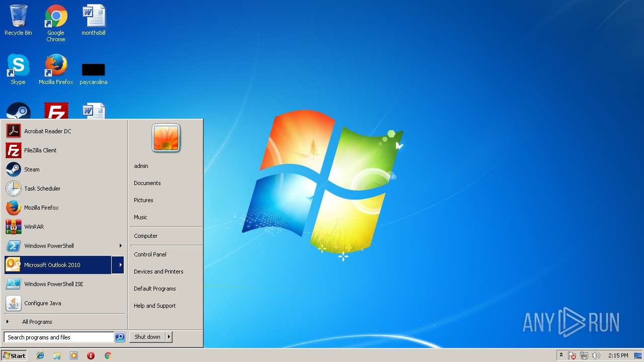Open the monthsbill Word document
The width and height of the screenshot is (644, 362).
pyautogui.click(x=94, y=20)
